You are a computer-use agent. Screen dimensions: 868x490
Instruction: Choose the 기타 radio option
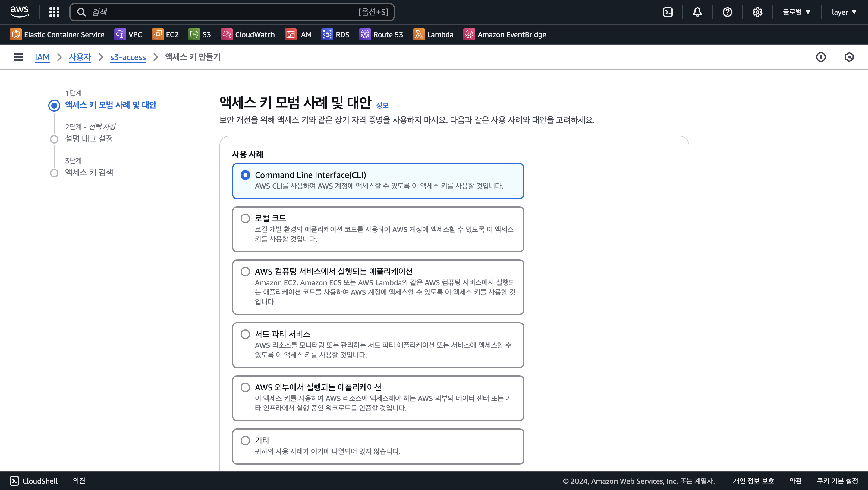click(x=245, y=441)
